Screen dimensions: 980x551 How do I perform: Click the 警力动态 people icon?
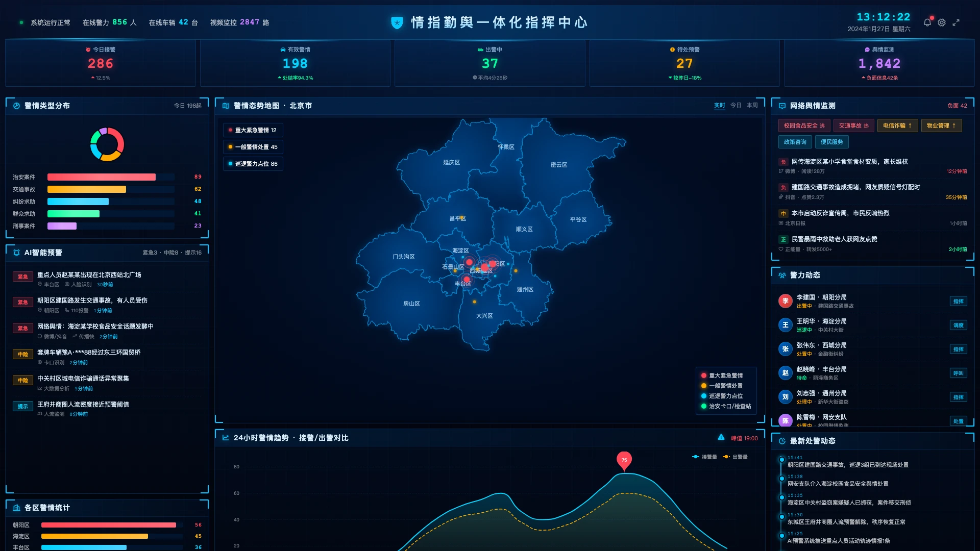pyautogui.click(x=782, y=275)
